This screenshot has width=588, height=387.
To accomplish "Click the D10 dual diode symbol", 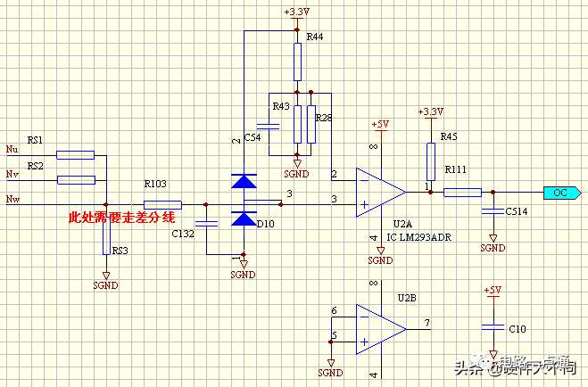I will click(244, 200).
